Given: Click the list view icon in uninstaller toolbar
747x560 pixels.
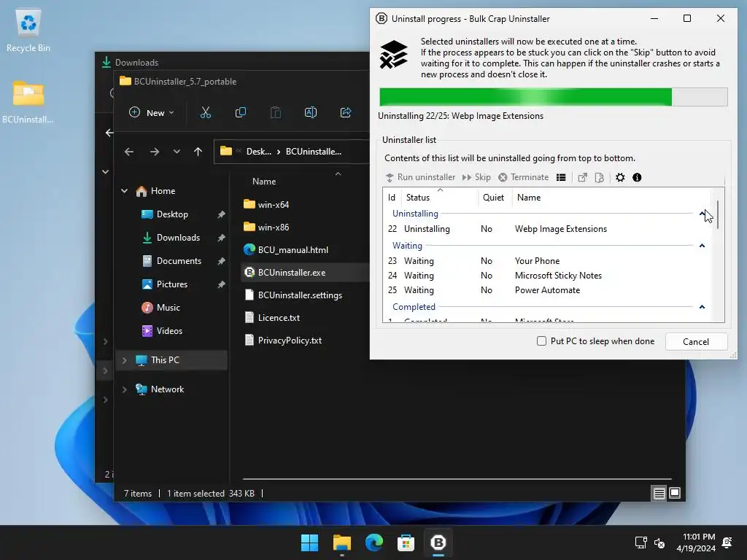Looking at the screenshot, I should 561,178.
